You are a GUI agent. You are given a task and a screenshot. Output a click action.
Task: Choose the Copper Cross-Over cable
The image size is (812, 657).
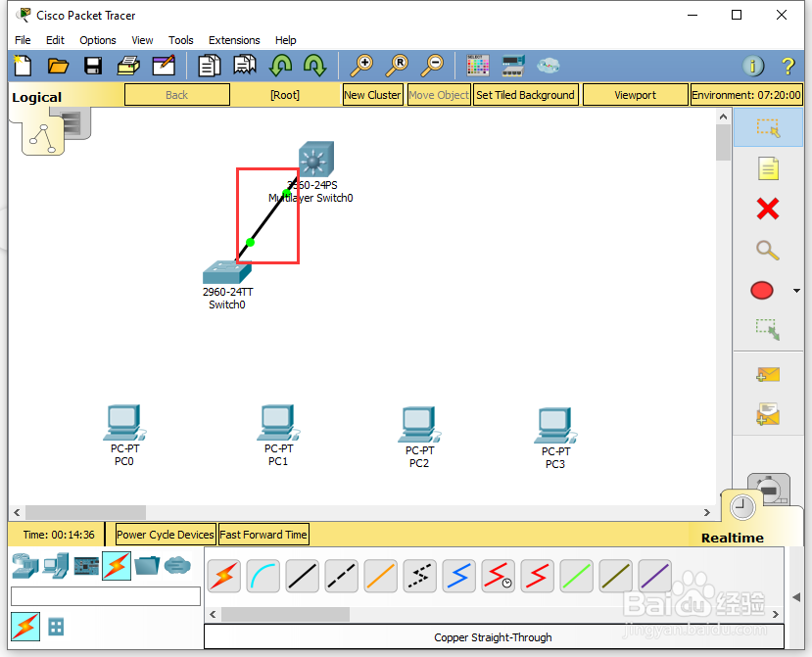coord(342,577)
